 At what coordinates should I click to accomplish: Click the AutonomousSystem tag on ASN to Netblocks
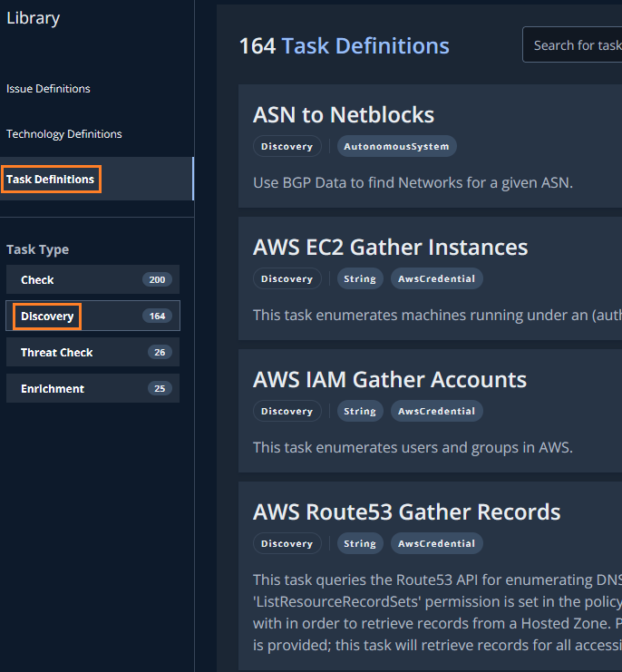(397, 146)
